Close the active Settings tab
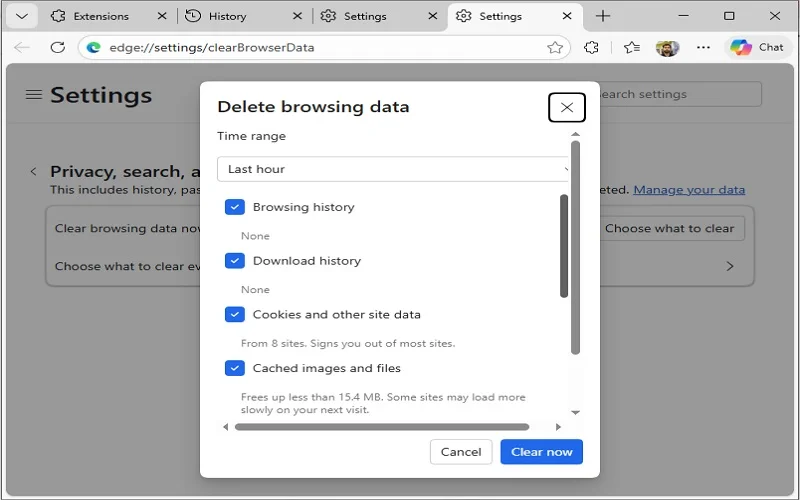Viewport: 800px width, 500px height. tap(567, 16)
